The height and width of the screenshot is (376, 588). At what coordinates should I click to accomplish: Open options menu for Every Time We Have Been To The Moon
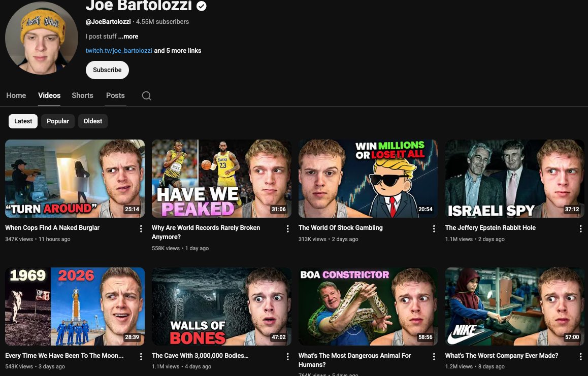(x=141, y=357)
